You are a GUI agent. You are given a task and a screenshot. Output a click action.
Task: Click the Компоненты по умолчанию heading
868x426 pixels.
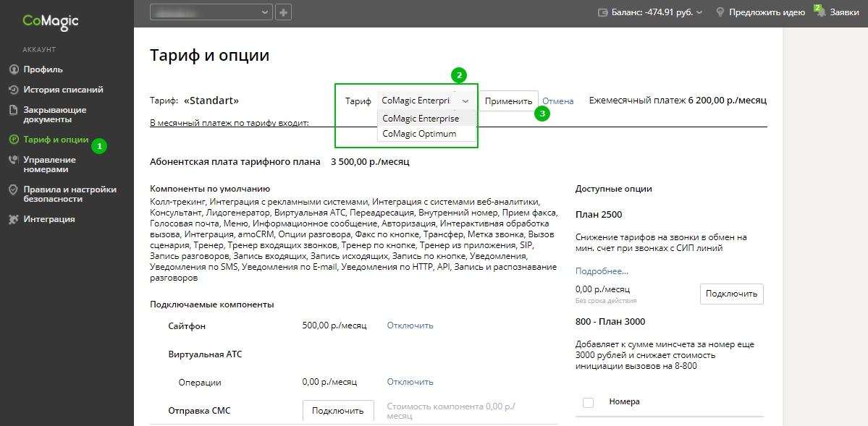(x=210, y=189)
